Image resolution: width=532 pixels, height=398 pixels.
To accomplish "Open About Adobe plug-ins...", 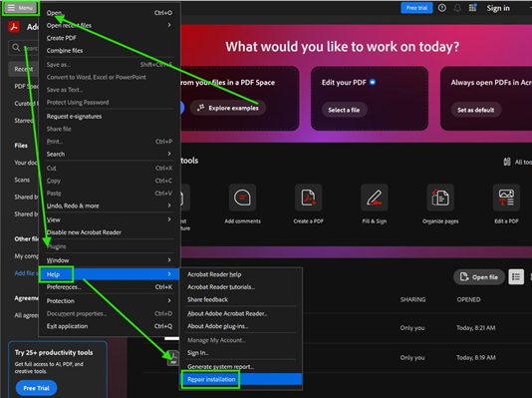I will [241, 326].
